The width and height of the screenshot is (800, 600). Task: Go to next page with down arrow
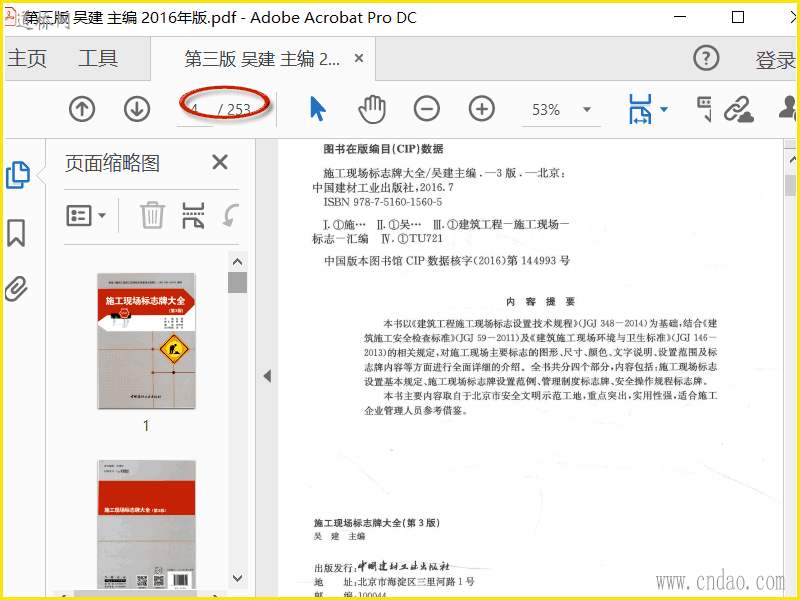tap(137, 109)
